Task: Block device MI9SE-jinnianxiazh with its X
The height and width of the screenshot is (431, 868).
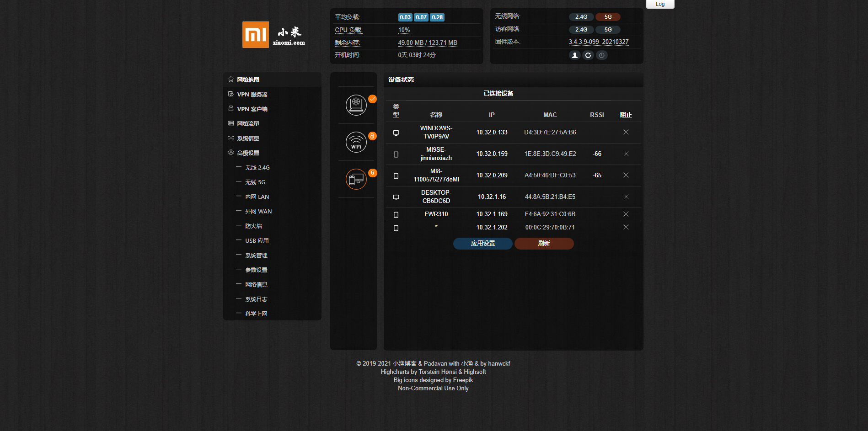Action: tap(626, 154)
